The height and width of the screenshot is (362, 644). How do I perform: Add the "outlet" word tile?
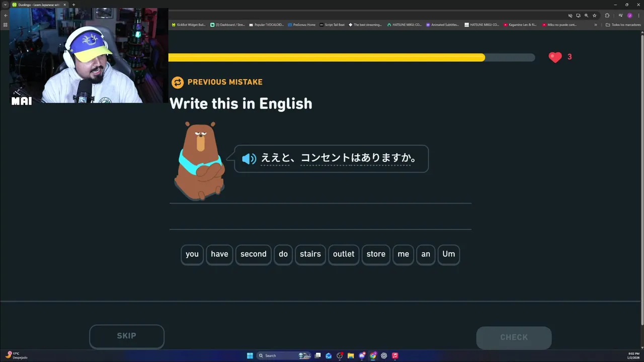pos(344,254)
